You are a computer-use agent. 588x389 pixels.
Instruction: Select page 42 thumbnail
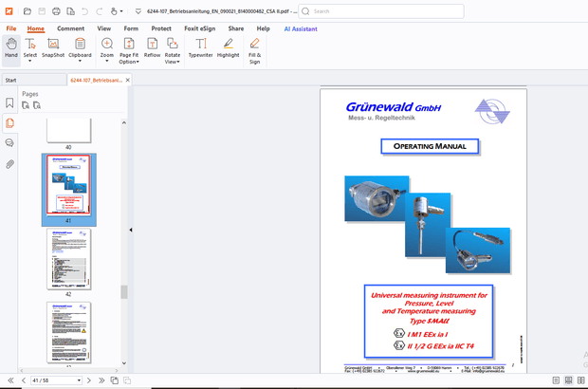pos(68,259)
